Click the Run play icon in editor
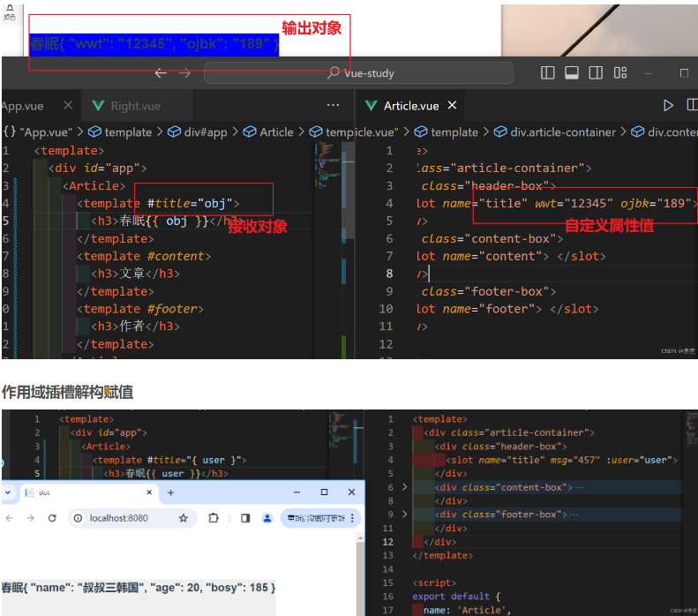This screenshot has width=698, height=616. click(x=668, y=105)
